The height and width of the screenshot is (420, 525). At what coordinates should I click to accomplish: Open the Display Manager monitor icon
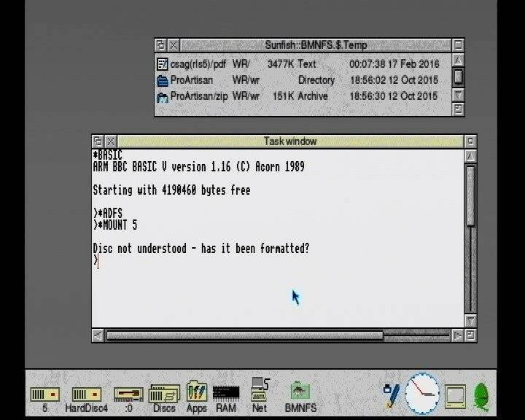coord(456,396)
